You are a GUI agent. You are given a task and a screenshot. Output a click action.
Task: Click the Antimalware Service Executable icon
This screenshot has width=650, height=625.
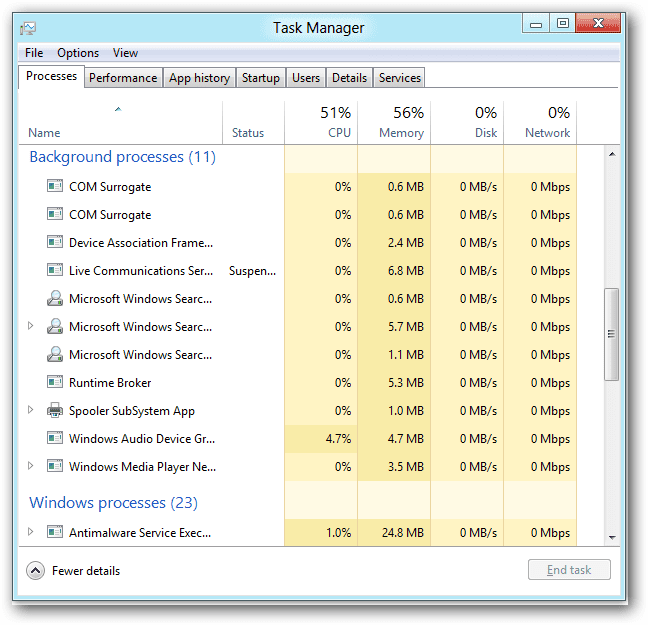click(x=55, y=533)
